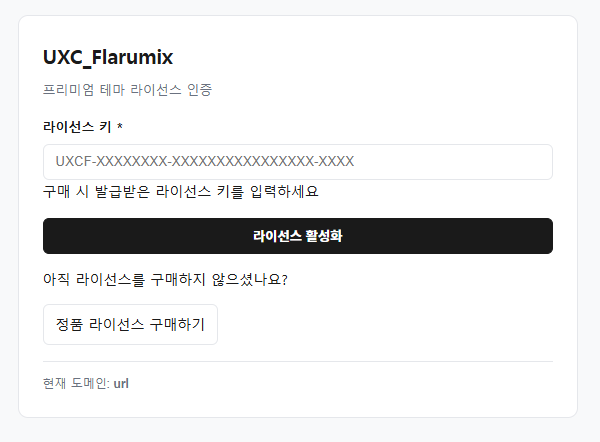
Task: Activate the license with the black button
Action: (298, 236)
